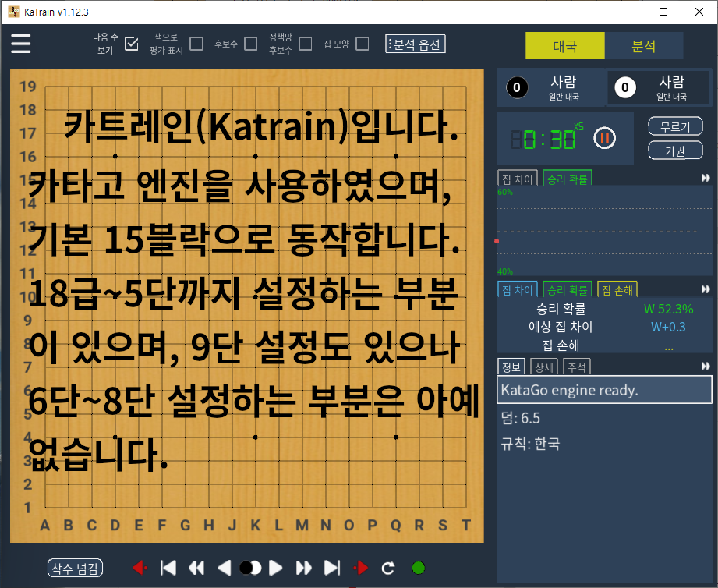Collapse the info panel with arrow
The image size is (718, 588).
[706, 366]
